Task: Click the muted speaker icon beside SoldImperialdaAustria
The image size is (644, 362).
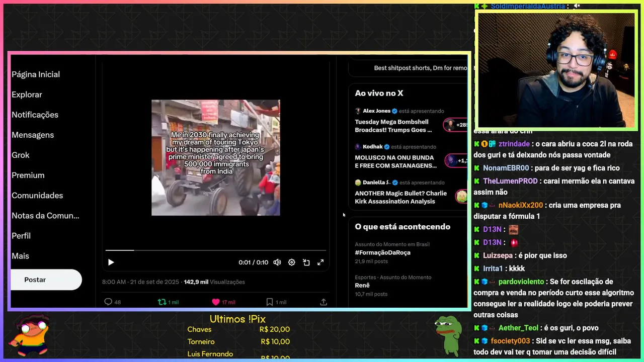Action: [577, 6]
